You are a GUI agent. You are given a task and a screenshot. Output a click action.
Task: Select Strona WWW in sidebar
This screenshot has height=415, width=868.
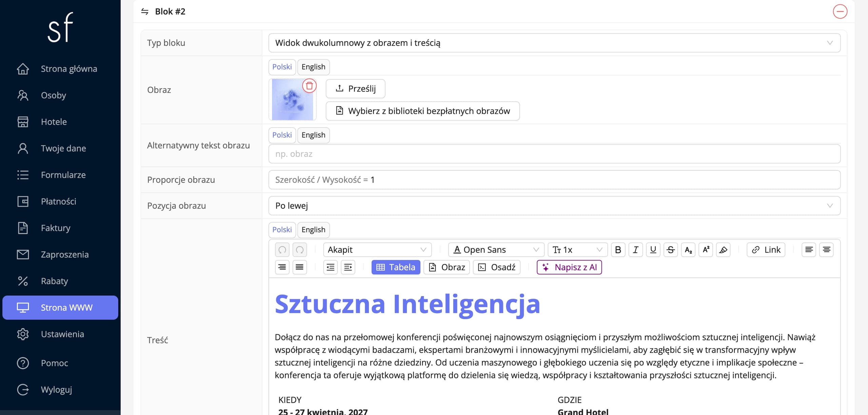[60, 308]
